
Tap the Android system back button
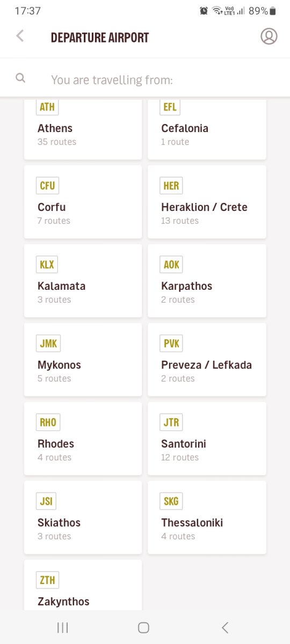pos(225,627)
